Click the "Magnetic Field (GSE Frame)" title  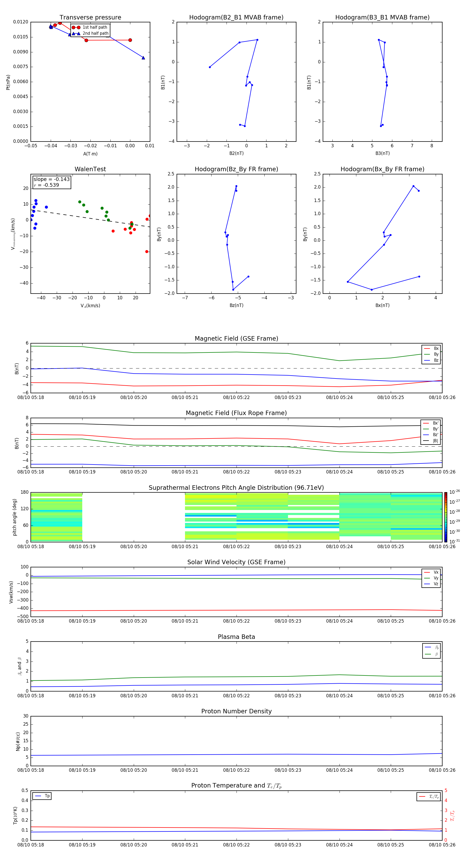[x=236, y=339]
